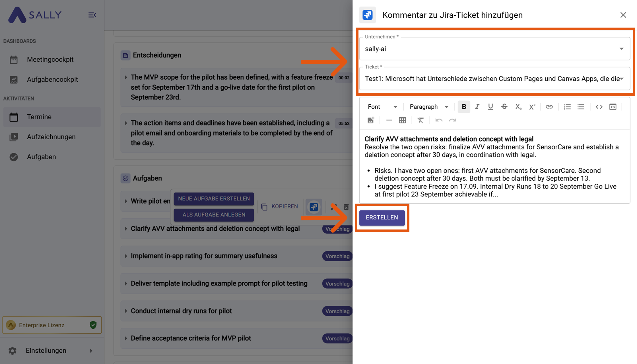Click the Aufgaben section check icon
The width and height of the screenshot is (637, 364).
tap(125, 178)
